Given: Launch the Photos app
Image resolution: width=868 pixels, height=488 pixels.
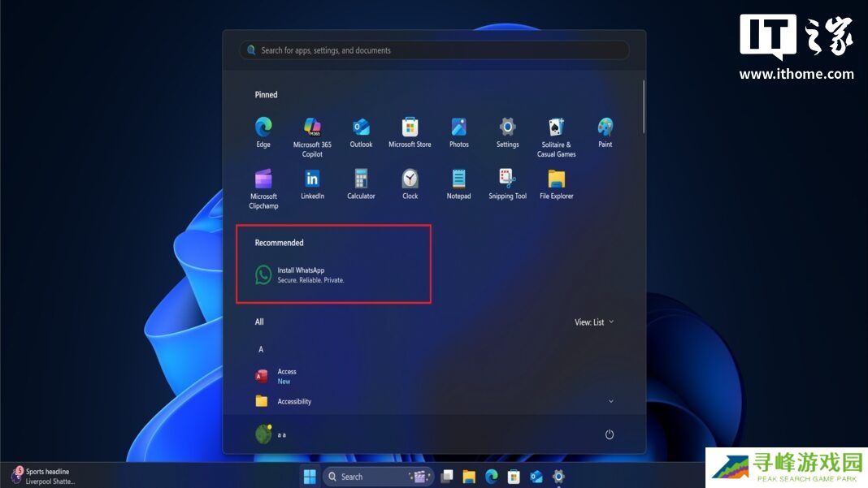Looking at the screenshot, I should click(x=458, y=127).
